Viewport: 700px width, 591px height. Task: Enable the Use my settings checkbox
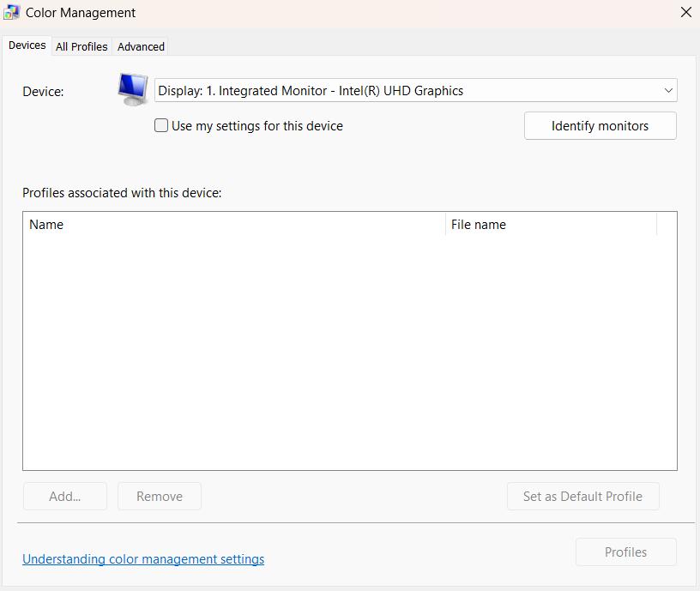pos(161,125)
